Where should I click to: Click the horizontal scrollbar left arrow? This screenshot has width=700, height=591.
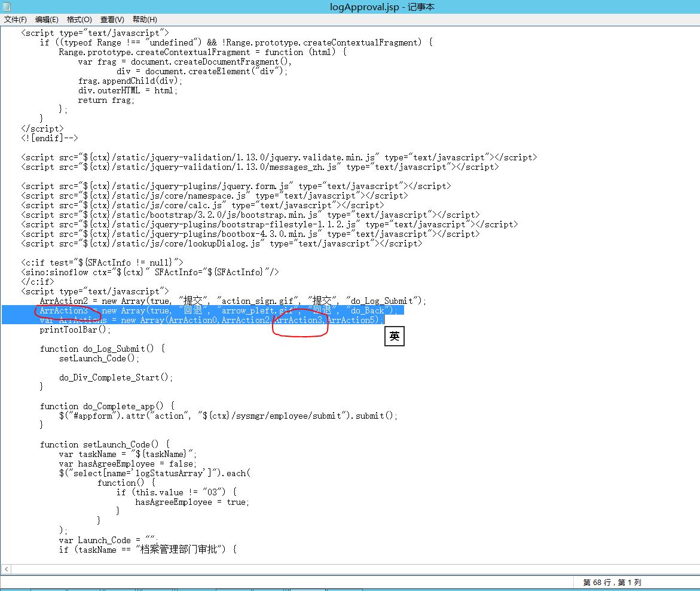[x=6, y=569]
